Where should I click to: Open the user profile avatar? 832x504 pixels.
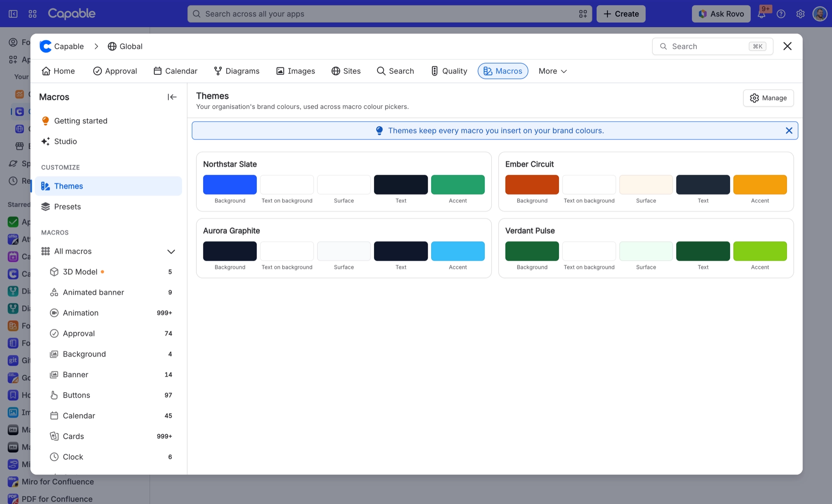pos(820,14)
